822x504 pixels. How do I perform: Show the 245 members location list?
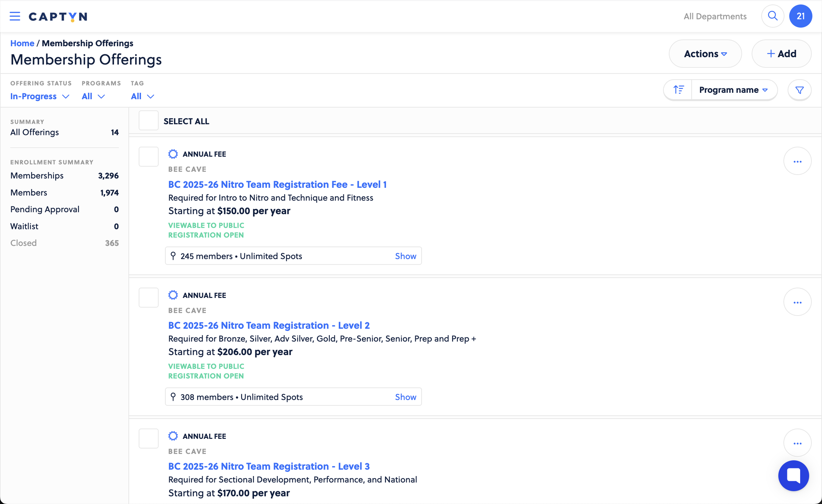[x=405, y=256]
